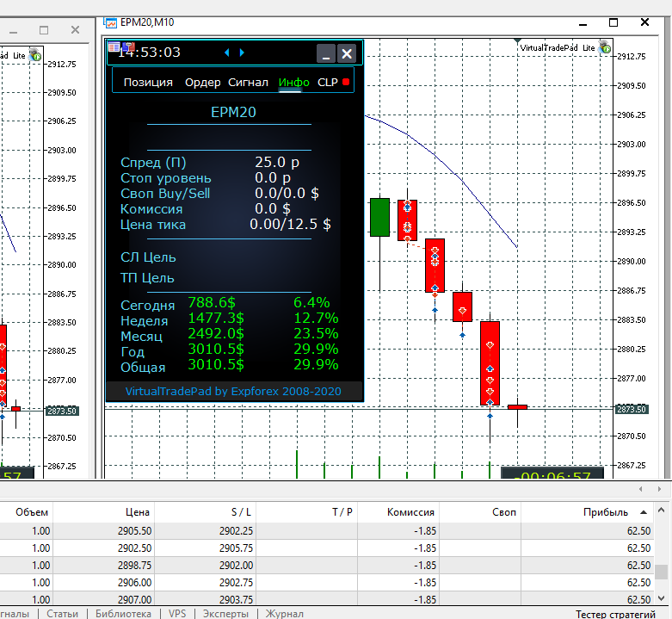Viewport: 672px width, 619px height.
Task: Maximize the EPM20,M10 chart window
Action: 613,22
